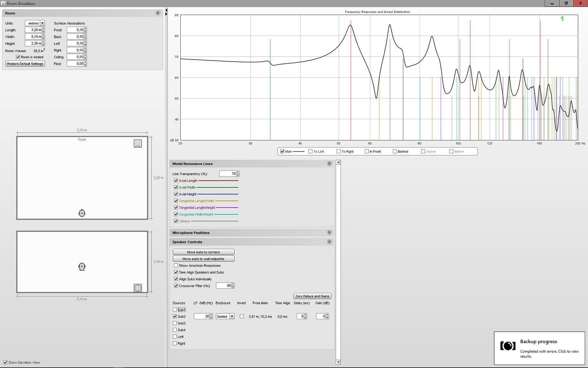The image size is (588, 368).
Task: Enable the To Left response trace
Action: click(x=310, y=151)
